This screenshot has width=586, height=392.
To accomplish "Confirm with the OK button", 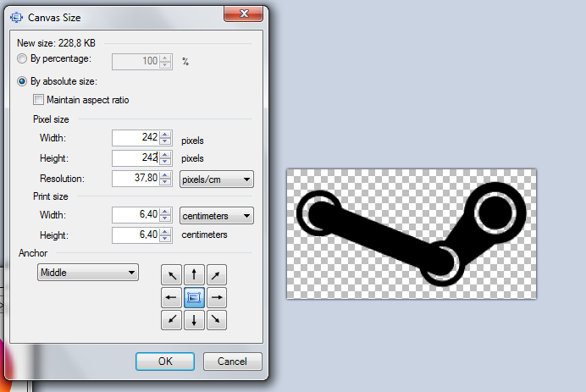I will click(165, 362).
